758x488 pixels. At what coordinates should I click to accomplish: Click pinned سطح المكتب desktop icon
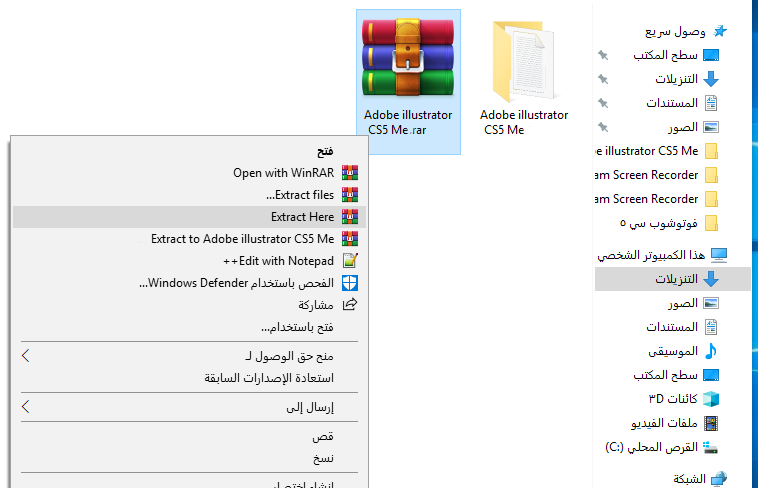point(711,55)
